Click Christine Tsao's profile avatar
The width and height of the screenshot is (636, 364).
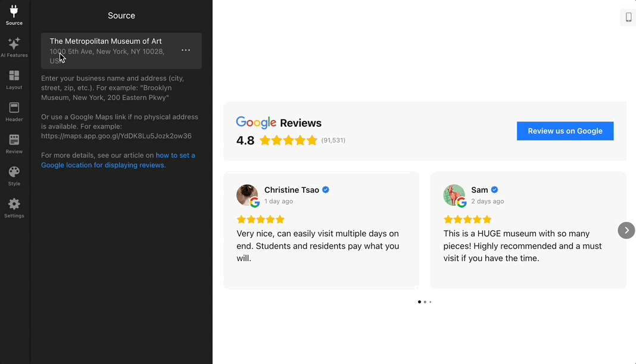coord(247,195)
